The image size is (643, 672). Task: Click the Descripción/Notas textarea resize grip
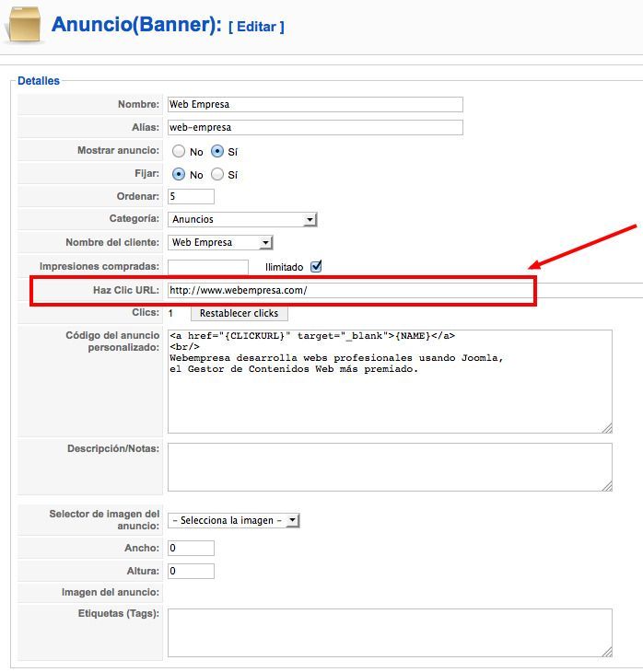[607, 486]
